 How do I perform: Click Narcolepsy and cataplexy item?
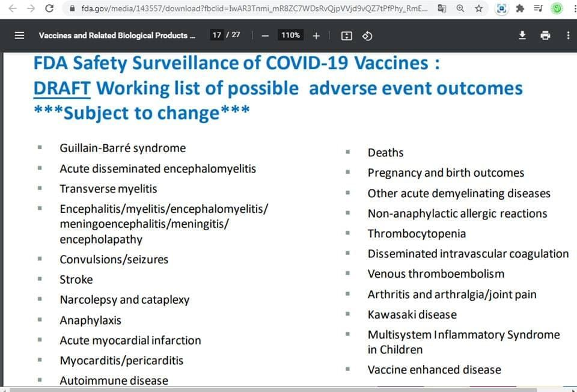click(x=124, y=300)
